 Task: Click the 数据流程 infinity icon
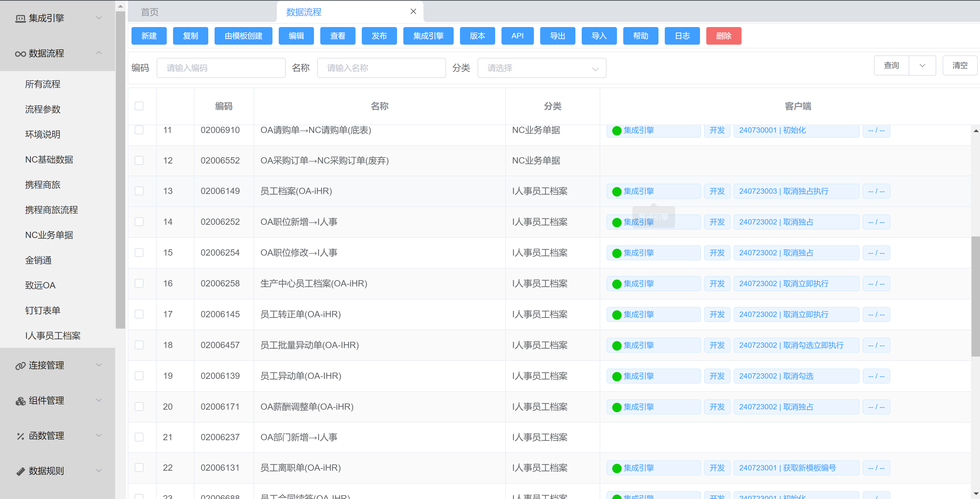tap(20, 54)
